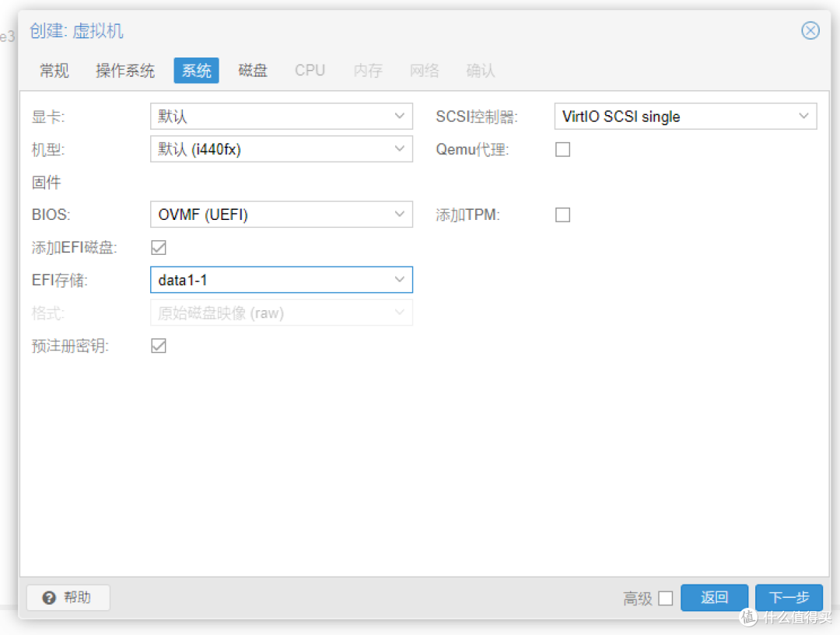Disable the 添加EFI磁盘 checkbox
The height and width of the screenshot is (635, 840).
[x=158, y=247]
